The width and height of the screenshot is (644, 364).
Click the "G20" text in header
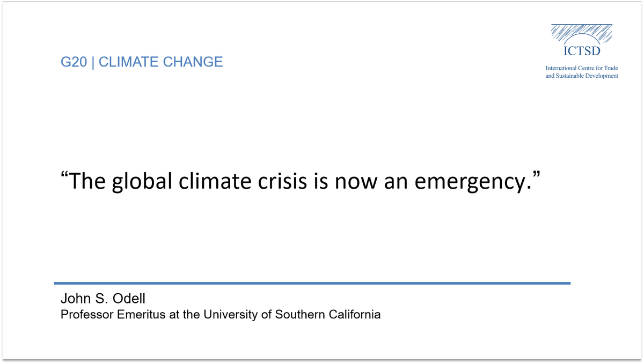click(x=74, y=62)
